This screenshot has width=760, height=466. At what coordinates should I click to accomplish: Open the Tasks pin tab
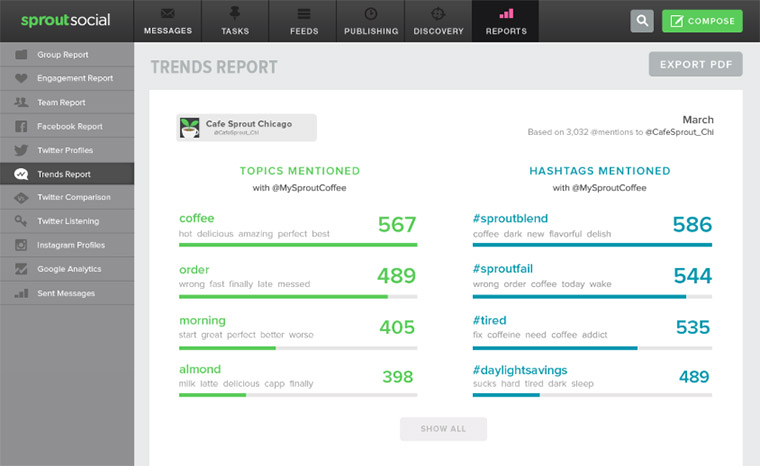[x=235, y=21]
